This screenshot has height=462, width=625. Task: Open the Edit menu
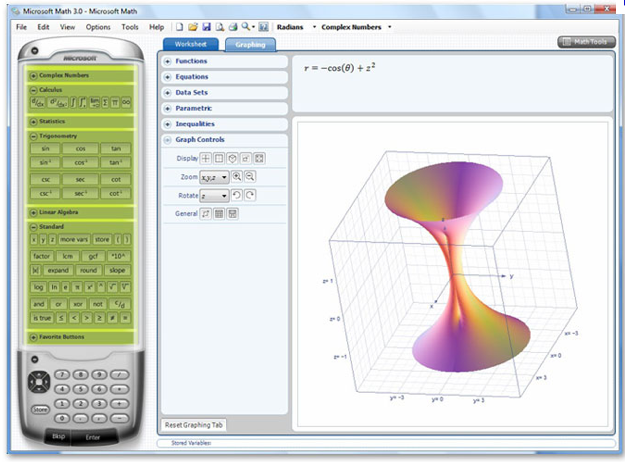tap(43, 27)
